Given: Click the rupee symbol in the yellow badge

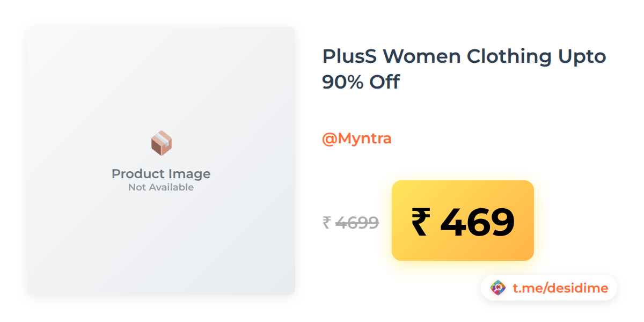Looking at the screenshot, I should (421, 221).
